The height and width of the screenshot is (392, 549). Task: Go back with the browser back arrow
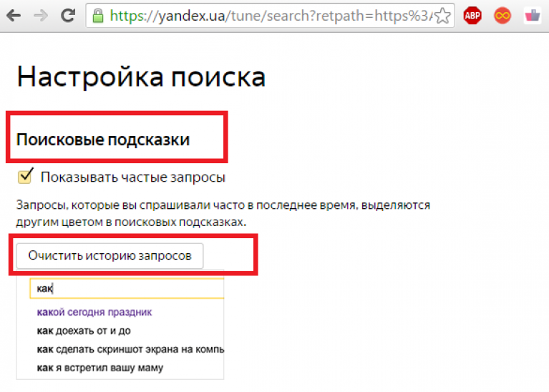(14, 16)
